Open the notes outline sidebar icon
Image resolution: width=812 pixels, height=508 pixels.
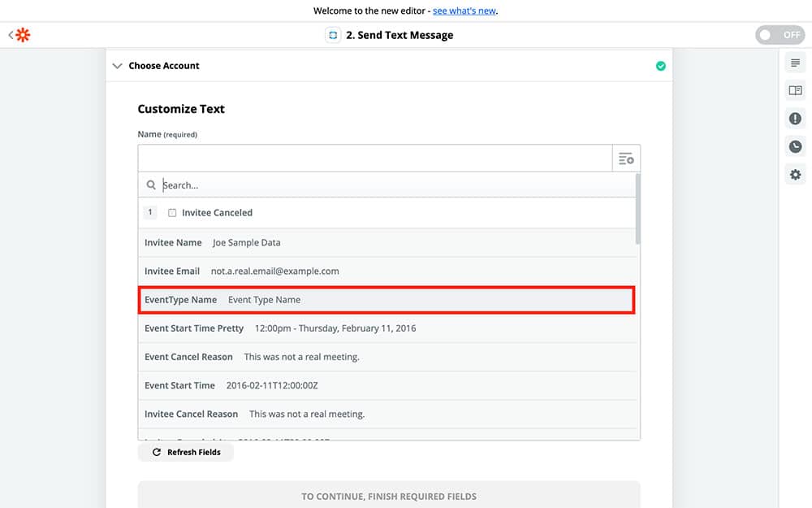pyautogui.click(x=795, y=63)
